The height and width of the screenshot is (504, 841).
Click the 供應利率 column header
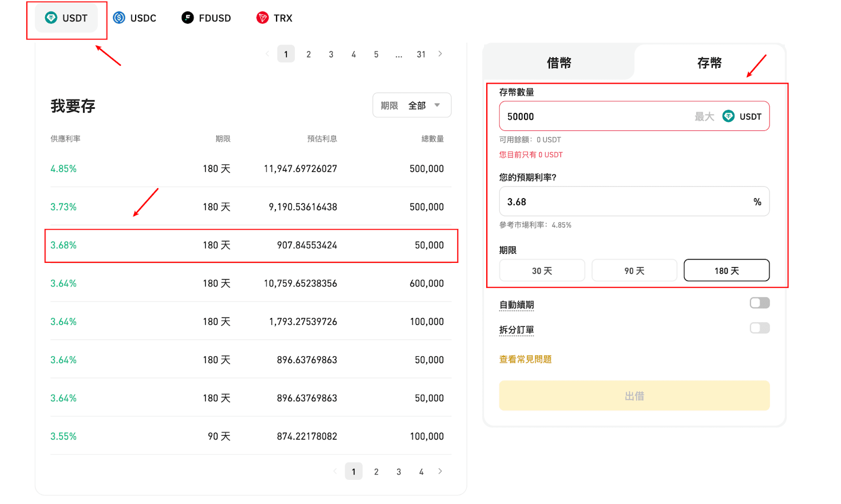(x=65, y=139)
